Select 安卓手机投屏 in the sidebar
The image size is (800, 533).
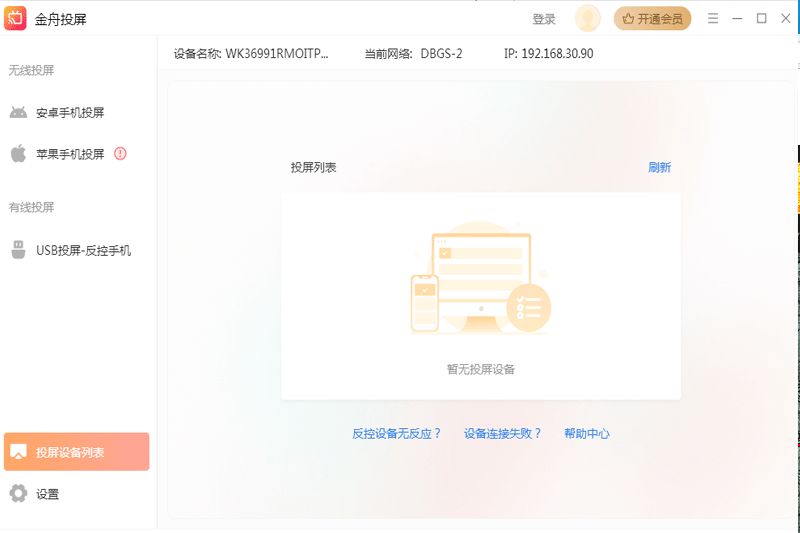pos(70,113)
